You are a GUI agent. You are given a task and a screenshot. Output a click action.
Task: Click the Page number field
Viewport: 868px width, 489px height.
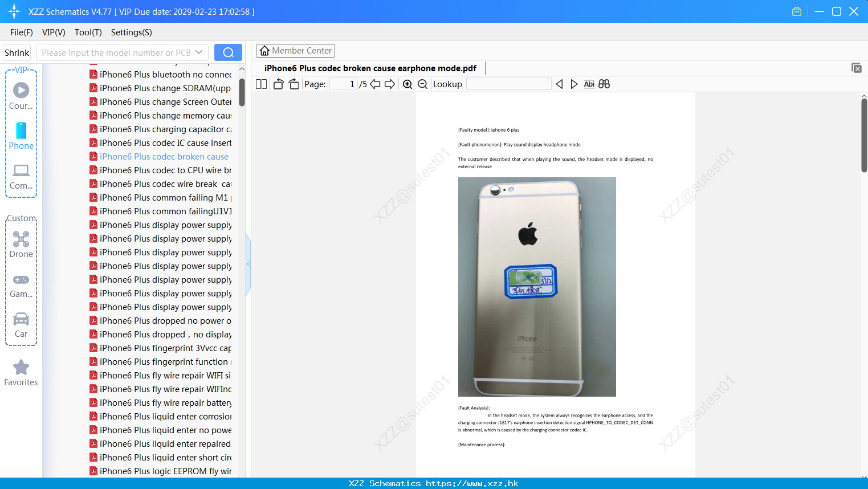(x=344, y=84)
